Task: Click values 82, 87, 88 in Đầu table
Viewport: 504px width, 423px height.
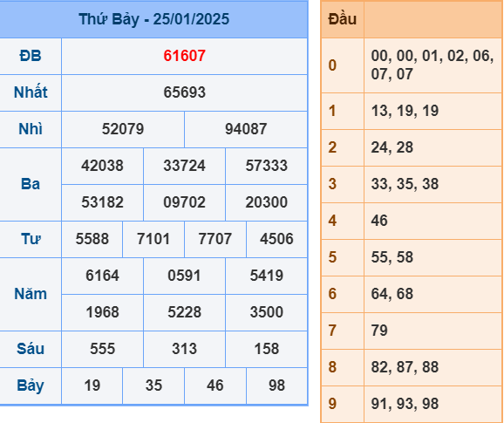Action: click(405, 368)
